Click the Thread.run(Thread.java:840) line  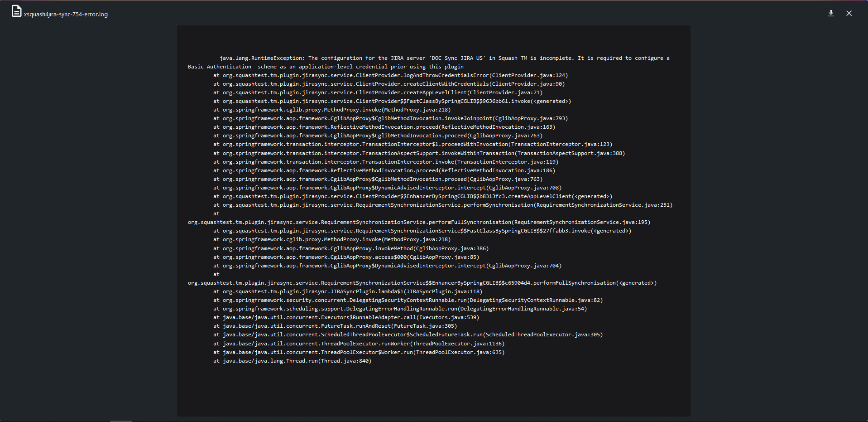pos(292,361)
